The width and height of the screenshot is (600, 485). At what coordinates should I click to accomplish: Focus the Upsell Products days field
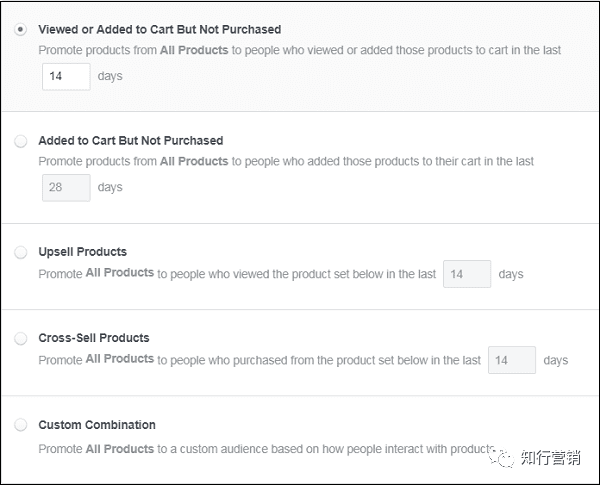coord(467,274)
